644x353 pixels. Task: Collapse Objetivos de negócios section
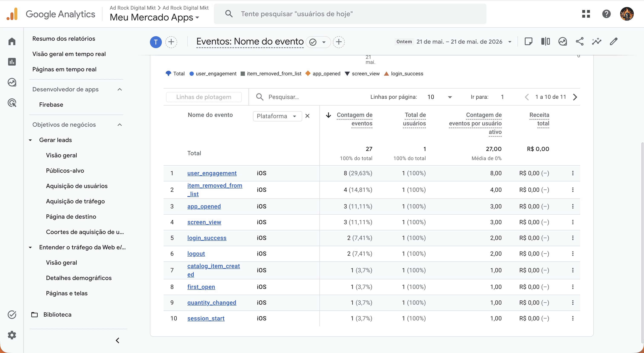pyautogui.click(x=120, y=125)
